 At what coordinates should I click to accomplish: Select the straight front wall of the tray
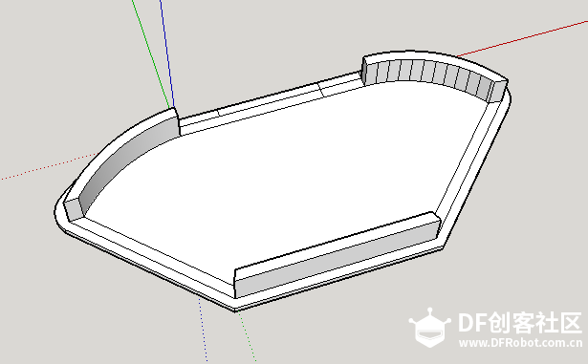338,255
